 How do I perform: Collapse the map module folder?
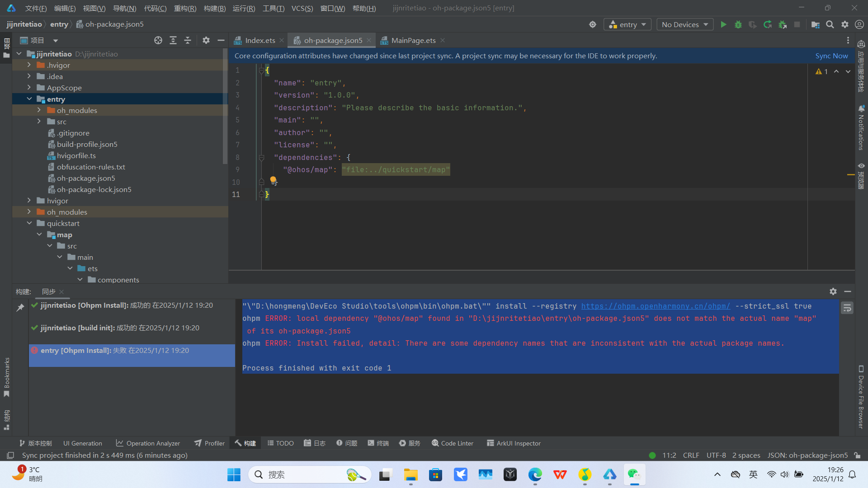39,235
